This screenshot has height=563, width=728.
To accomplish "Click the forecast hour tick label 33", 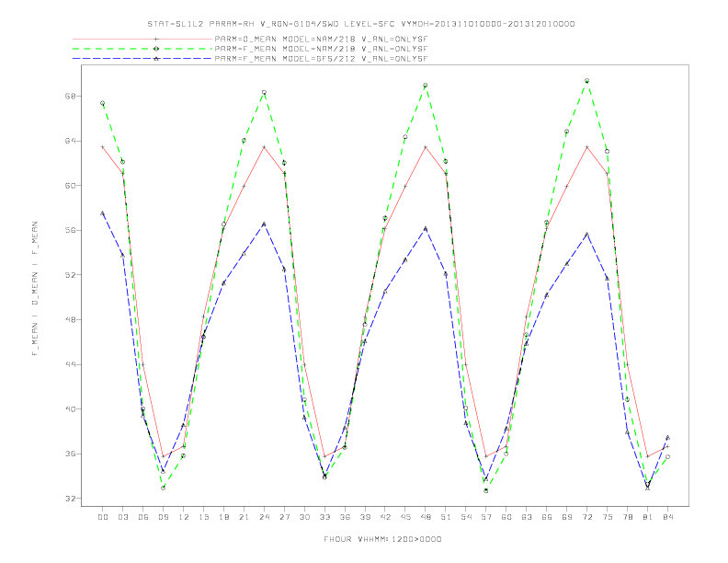I will 324,517.
